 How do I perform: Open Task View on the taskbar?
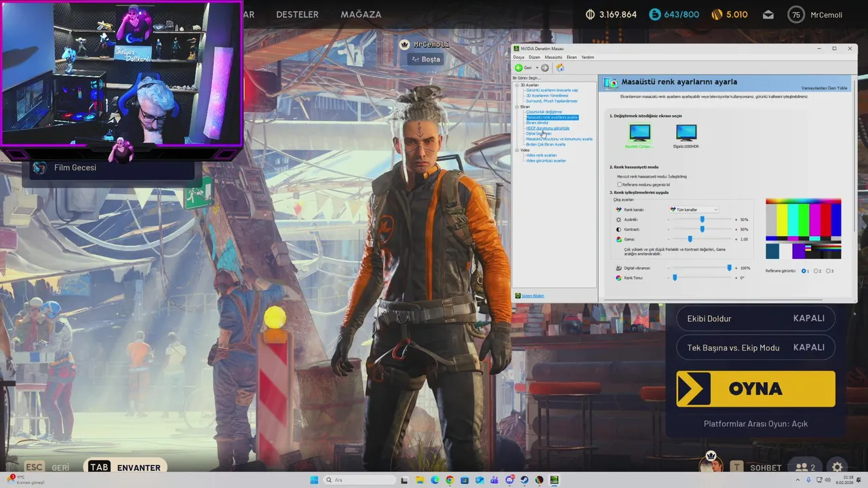404,480
